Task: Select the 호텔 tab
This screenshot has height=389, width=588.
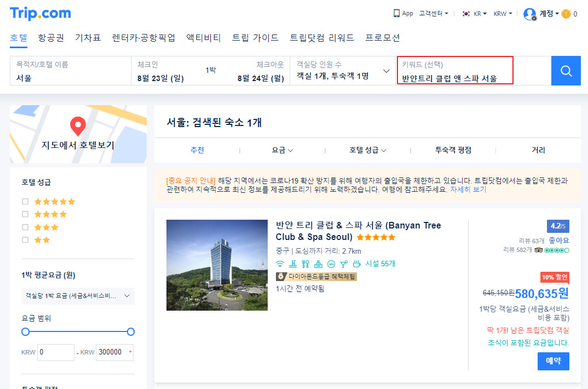Action: coord(19,37)
